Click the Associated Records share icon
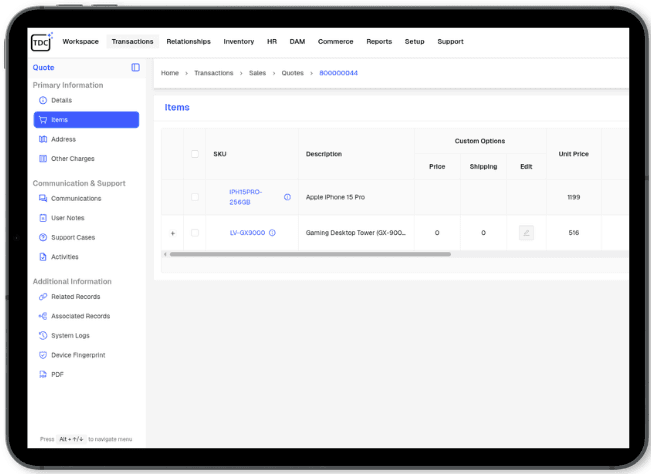 pos(43,316)
